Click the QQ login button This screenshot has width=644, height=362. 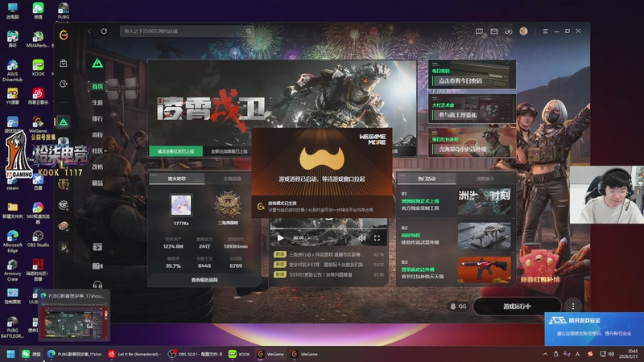[458, 306]
